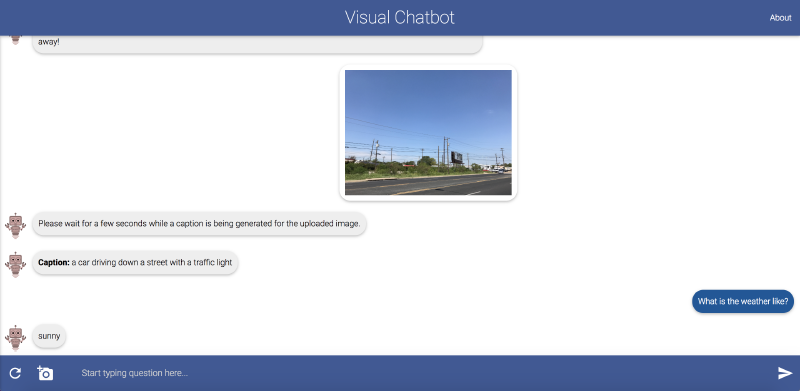Image resolution: width=800 pixels, height=391 pixels.
Task: Click the robot avatar beside Caption message
Action: 15,264
